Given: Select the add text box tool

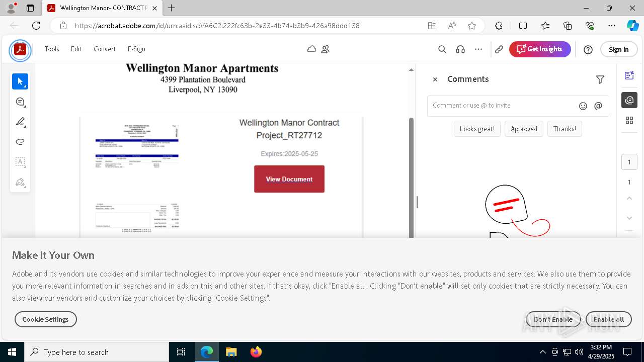Looking at the screenshot, I should (20, 162).
